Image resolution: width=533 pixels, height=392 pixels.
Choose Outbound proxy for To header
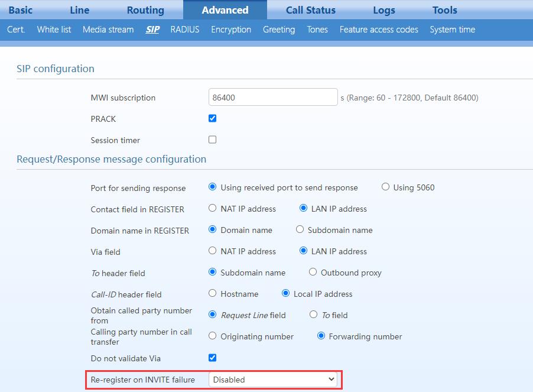[313, 272]
